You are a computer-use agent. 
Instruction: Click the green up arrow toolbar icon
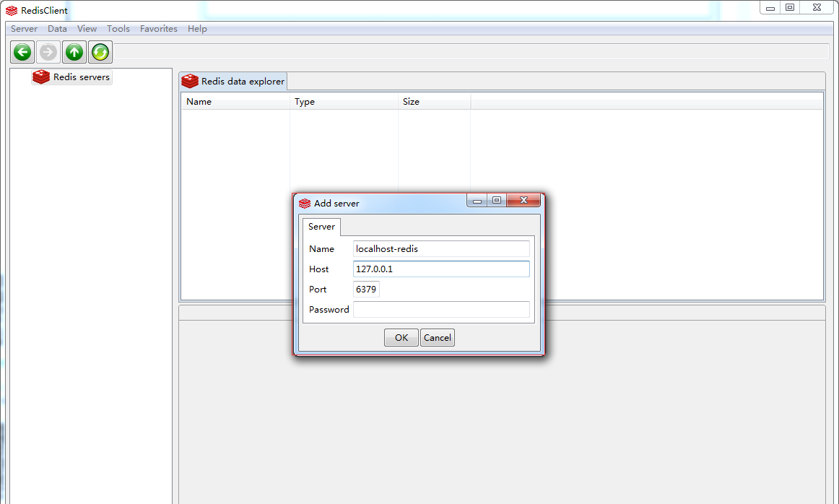pos(74,51)
